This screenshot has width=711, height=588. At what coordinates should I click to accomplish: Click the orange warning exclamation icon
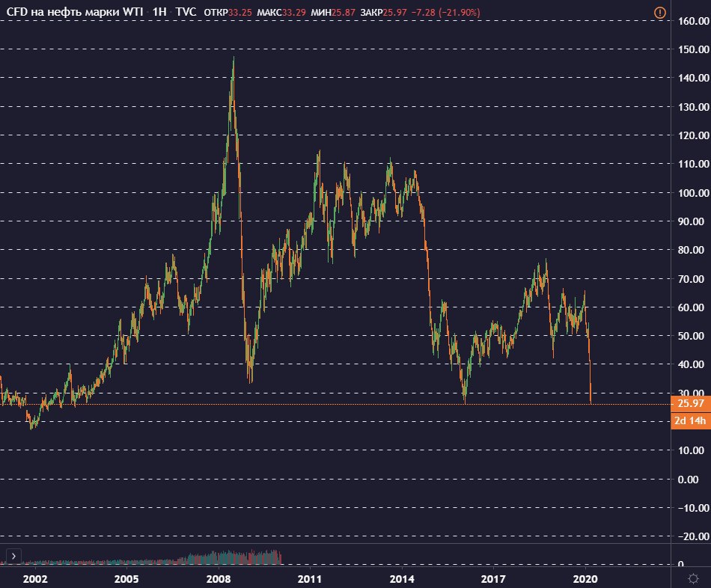[x=660, y=13]
